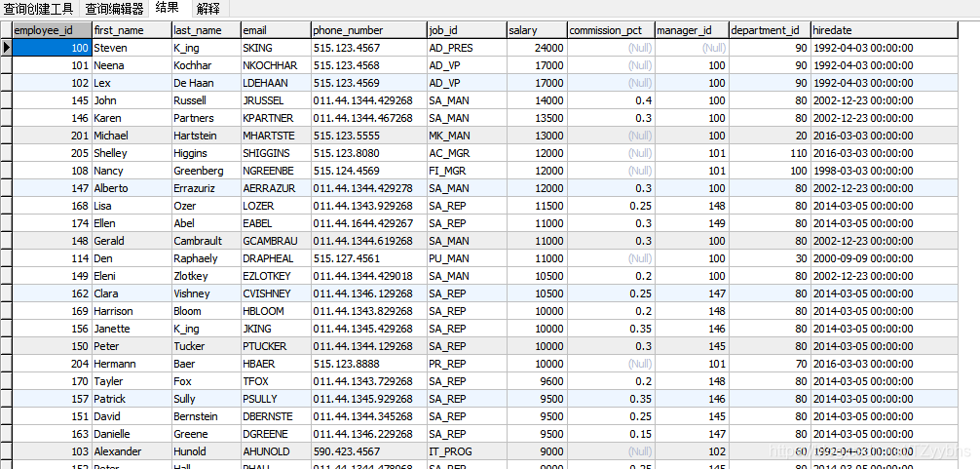Select first_name cell Clara
This screenshot has height=469, width=980.
click(132, 293)
